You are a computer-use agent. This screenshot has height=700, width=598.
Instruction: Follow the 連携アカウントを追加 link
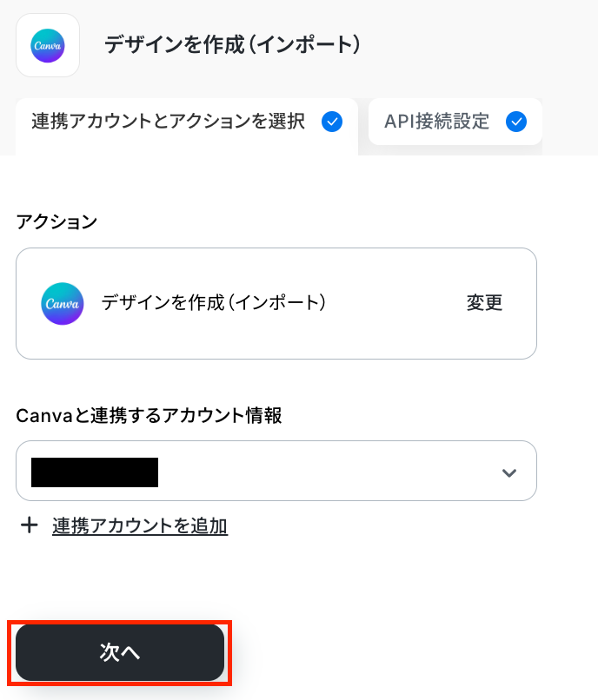(x=140, y=525)
